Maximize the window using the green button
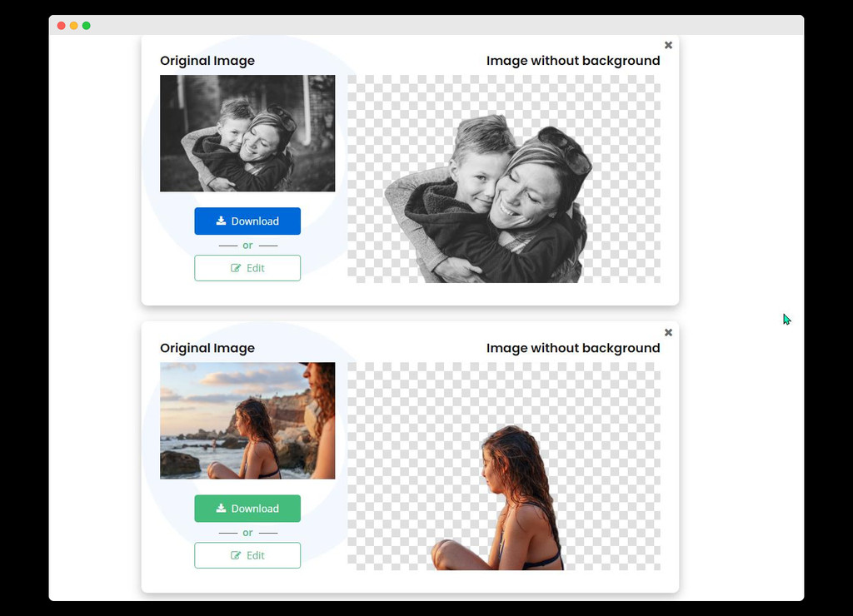The image size is (853, 616). 86,26
